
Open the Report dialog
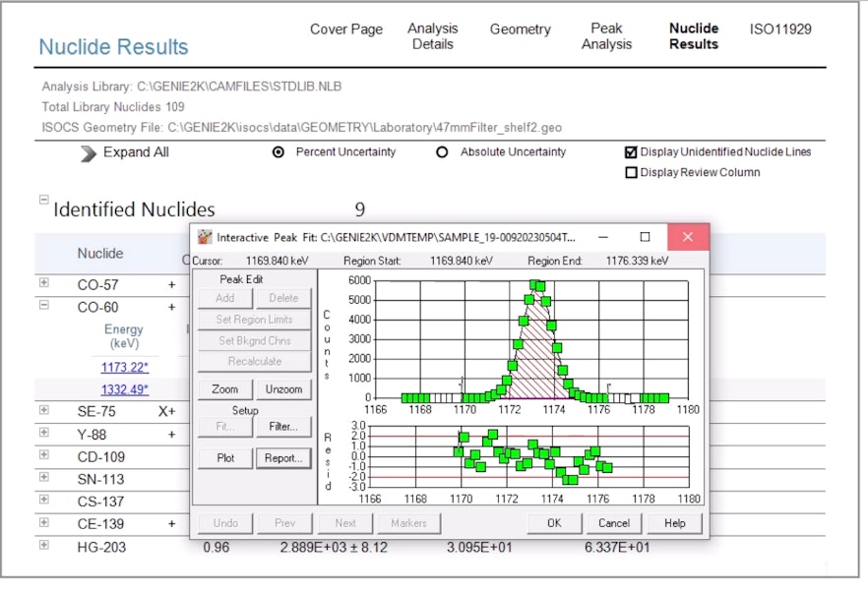283,457
